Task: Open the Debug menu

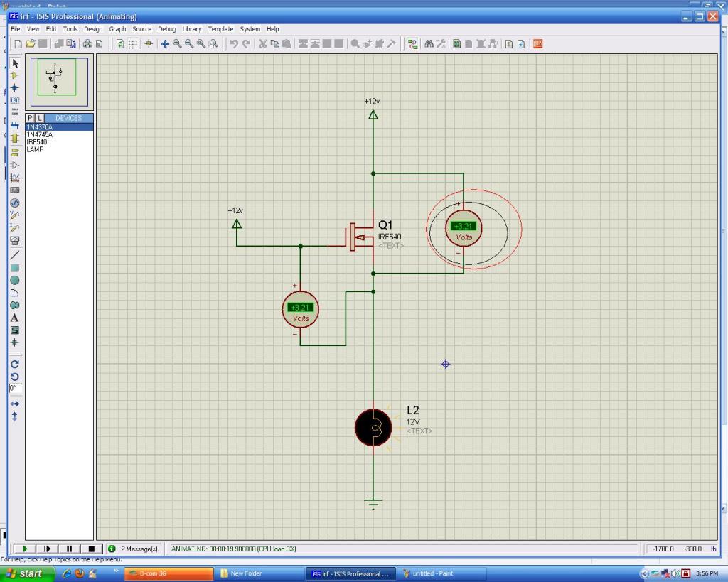Action: [x=166, y=29]
